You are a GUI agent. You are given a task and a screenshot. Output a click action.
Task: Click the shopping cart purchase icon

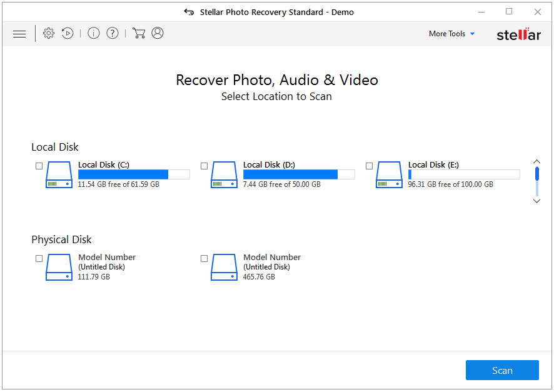coord(139,33)
